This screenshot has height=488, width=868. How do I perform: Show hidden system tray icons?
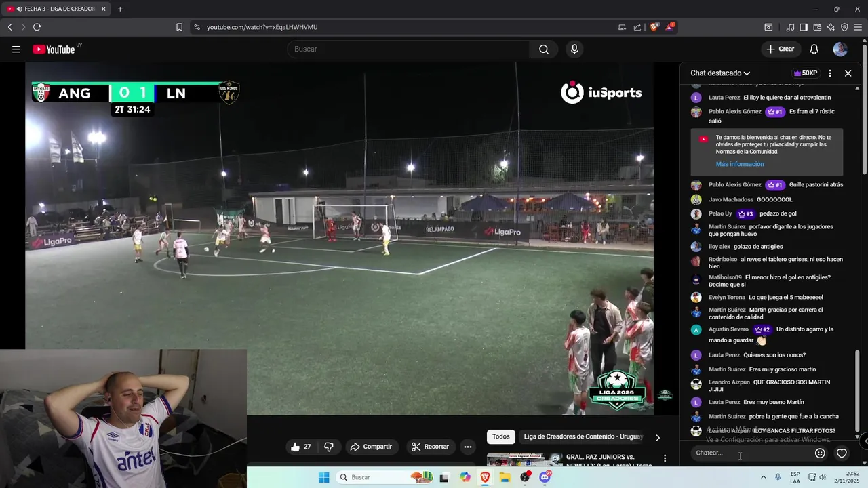click(x=764, y=477)
